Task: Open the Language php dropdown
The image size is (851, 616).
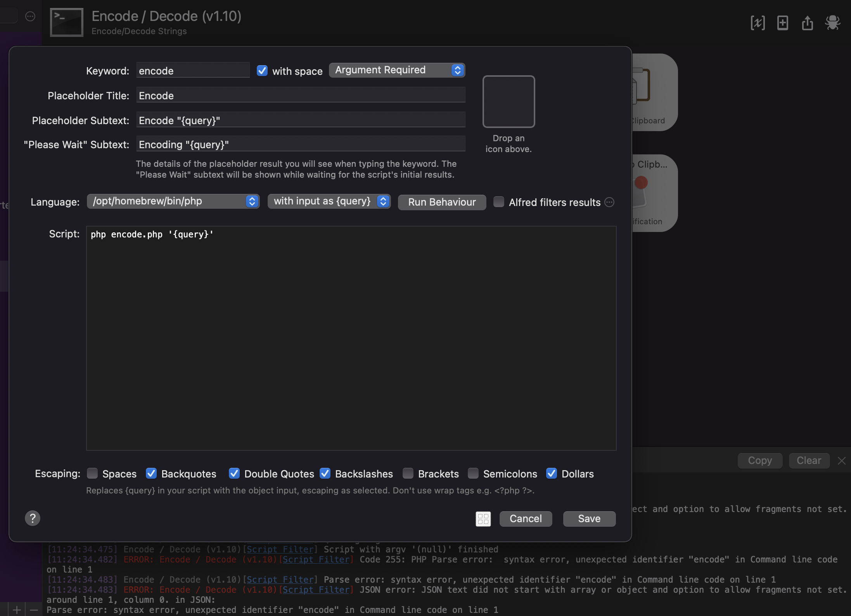Action: tap(173, 201)
